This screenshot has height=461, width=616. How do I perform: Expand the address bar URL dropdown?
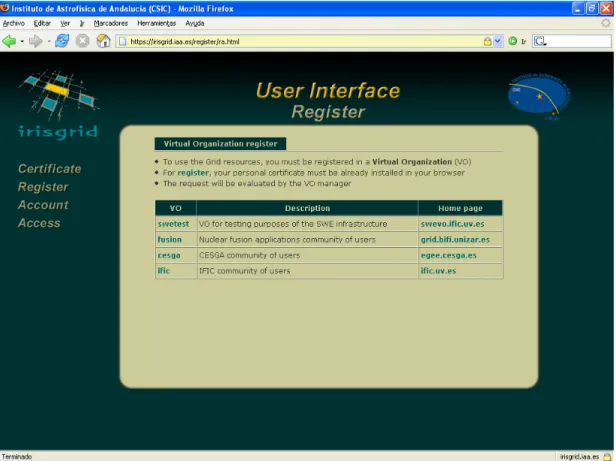coord(498,41)
